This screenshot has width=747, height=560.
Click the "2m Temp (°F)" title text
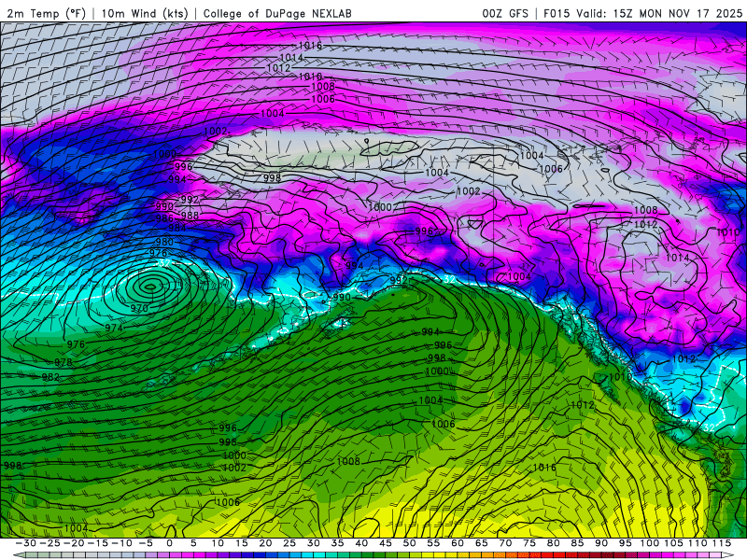click(x=46, y=13)
